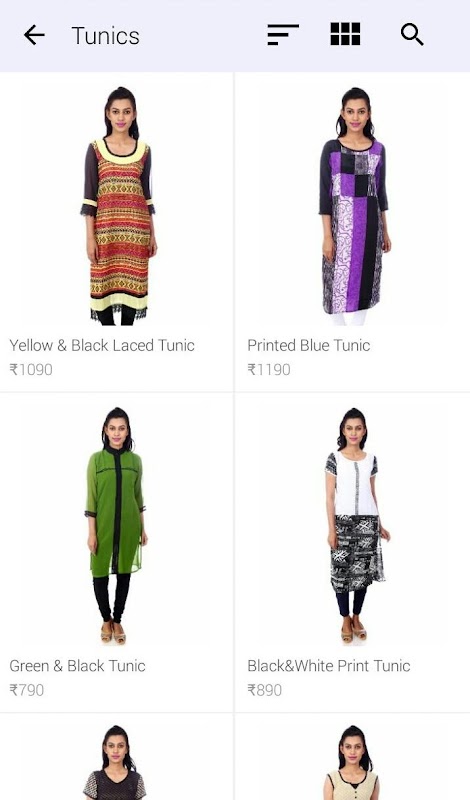This screenshot has height=800, width=470.
Task: Switch layout with the grid view icon
Action: coord(345,34)
